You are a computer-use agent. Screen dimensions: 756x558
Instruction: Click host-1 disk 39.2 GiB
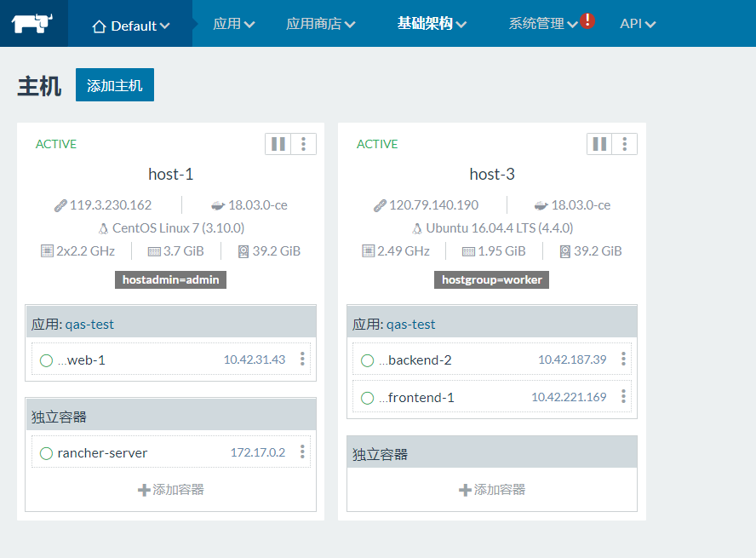[277, 251]
